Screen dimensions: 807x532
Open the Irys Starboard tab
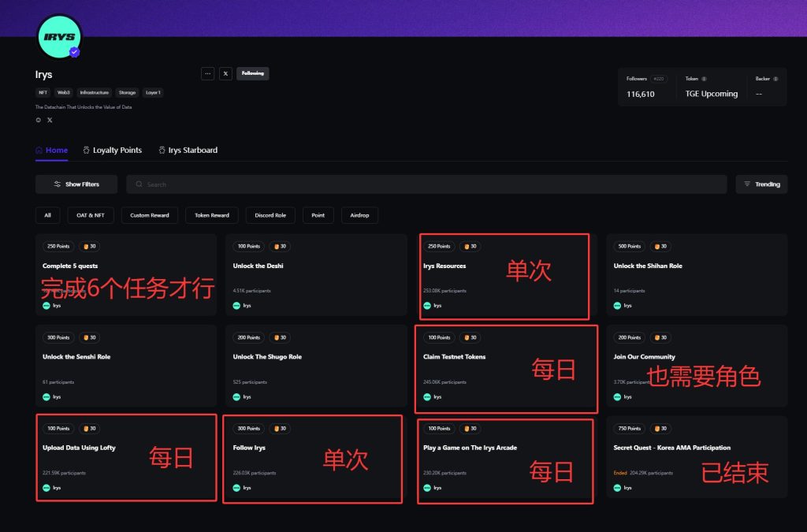[x=188, y=151]
